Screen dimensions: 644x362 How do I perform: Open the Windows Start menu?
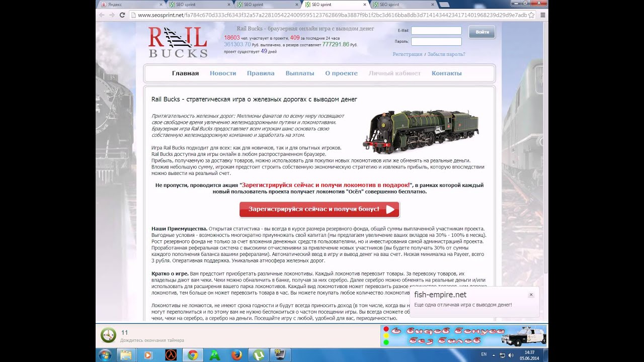tap(106, 355)
